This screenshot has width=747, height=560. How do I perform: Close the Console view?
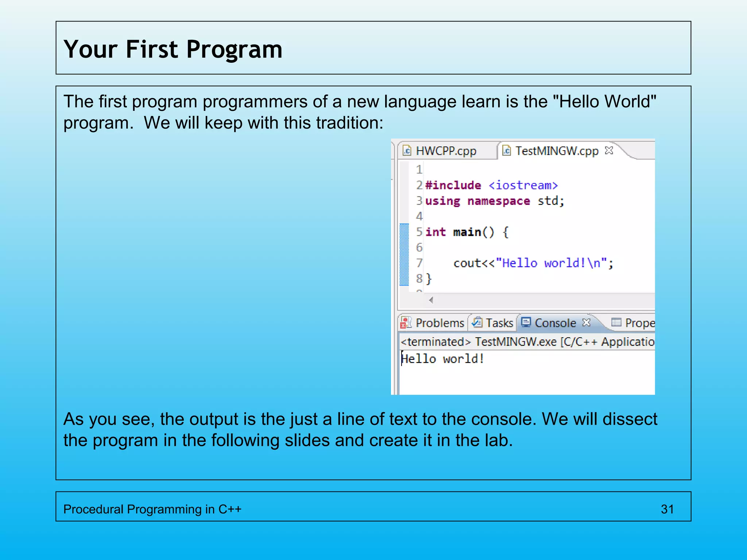click(x=586, y=322)
